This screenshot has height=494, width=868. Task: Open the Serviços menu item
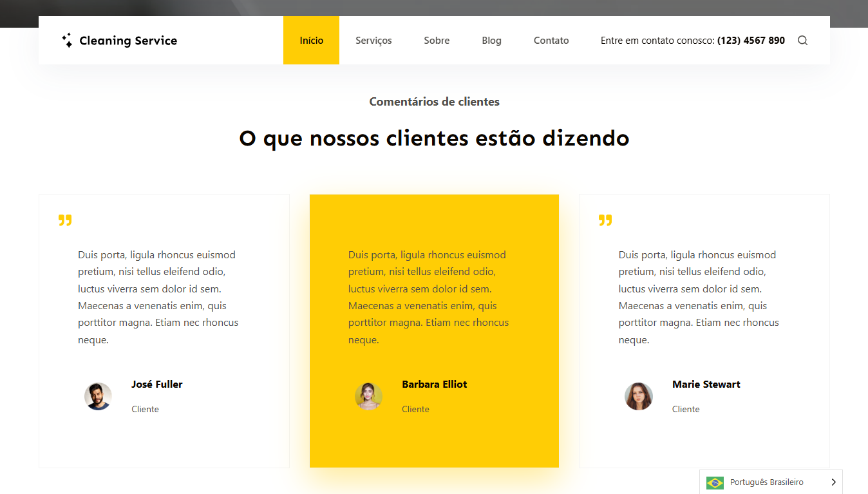[x=373, y=41]
